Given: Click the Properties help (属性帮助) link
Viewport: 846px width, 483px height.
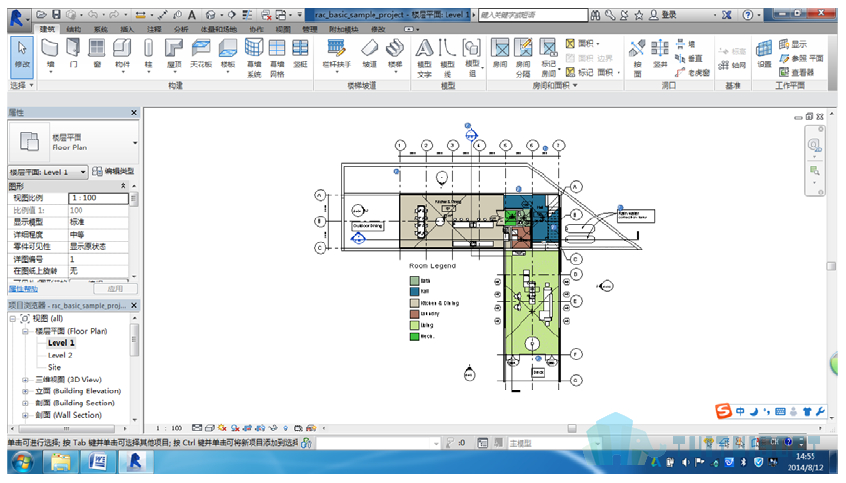Looking at the screenshot, I should tap(23, 289).
